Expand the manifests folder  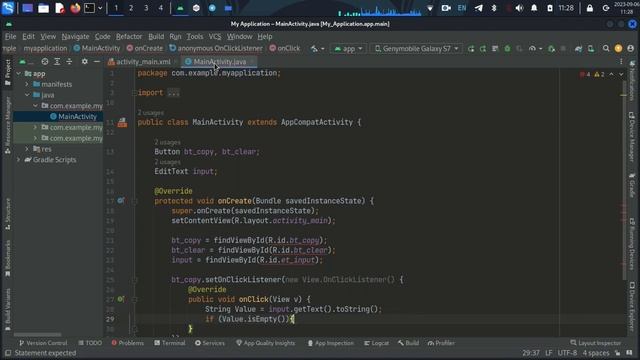pos(27,84)
